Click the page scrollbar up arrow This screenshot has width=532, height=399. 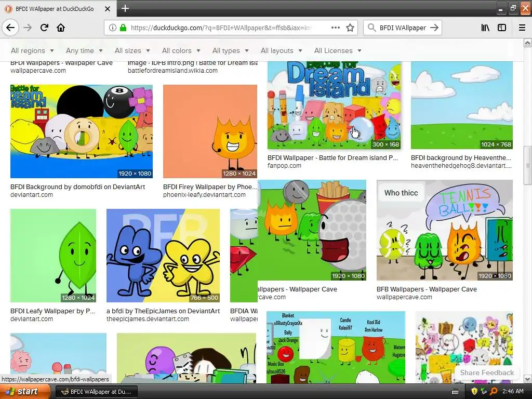(x=527, y=43)
